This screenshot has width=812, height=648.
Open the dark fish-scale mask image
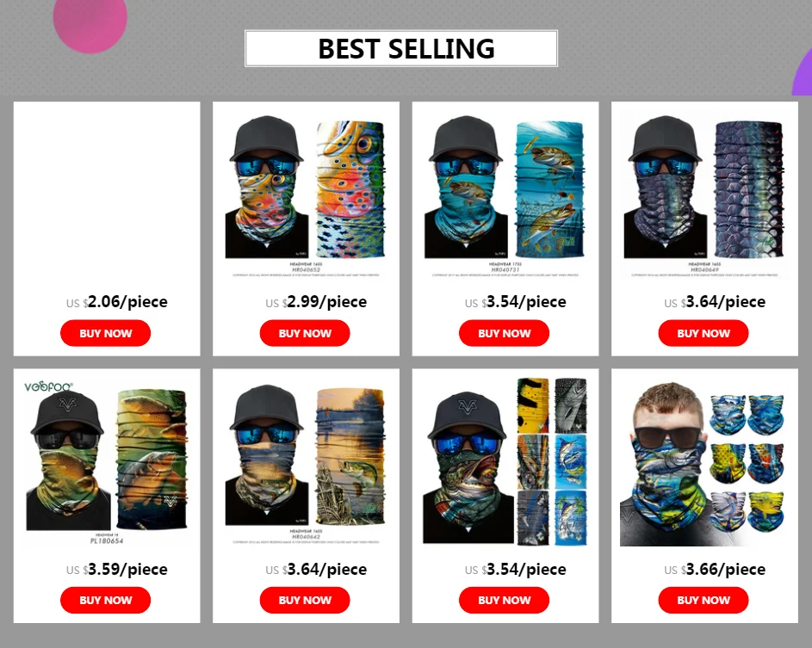[704, 195]
